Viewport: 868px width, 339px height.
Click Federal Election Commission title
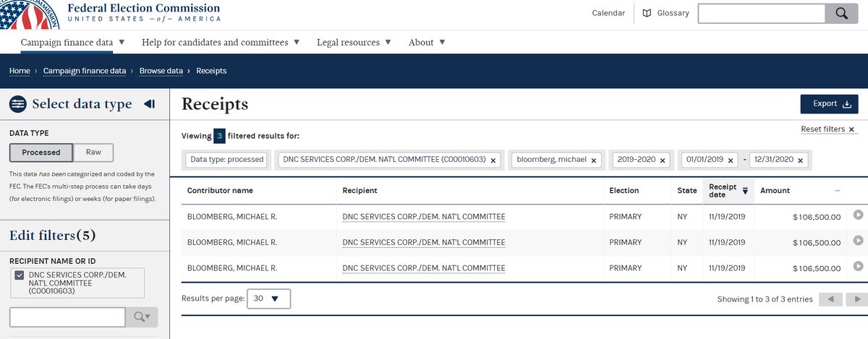tap(143, 7)
